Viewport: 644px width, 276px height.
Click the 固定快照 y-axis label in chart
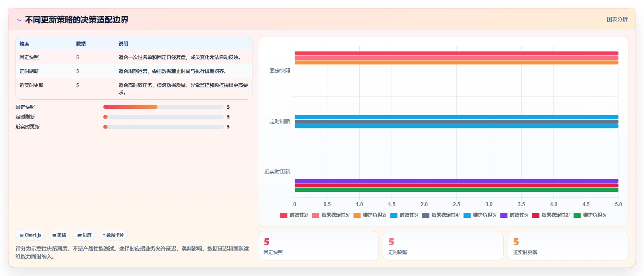tap(280, 71)
